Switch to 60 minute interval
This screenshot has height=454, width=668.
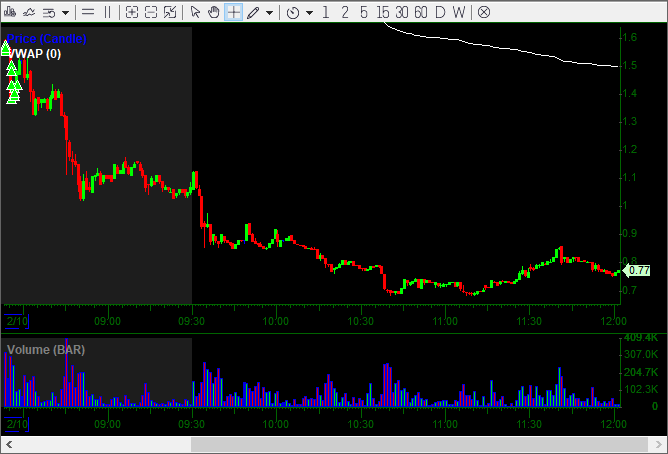[x=420, y=12]
